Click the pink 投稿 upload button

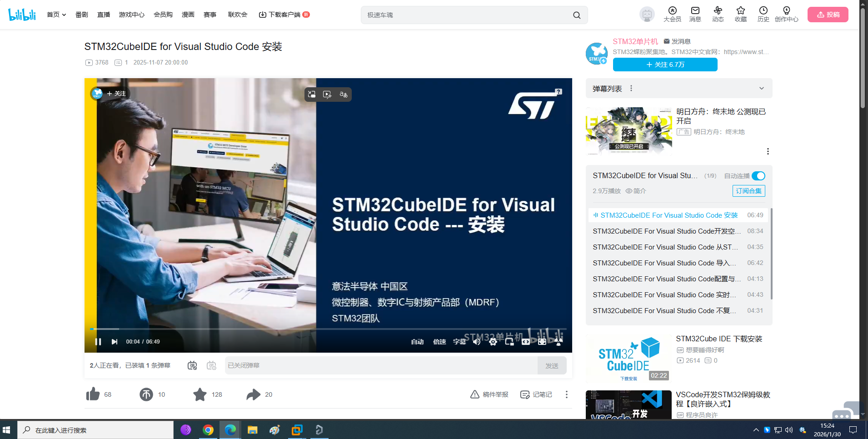828,15
